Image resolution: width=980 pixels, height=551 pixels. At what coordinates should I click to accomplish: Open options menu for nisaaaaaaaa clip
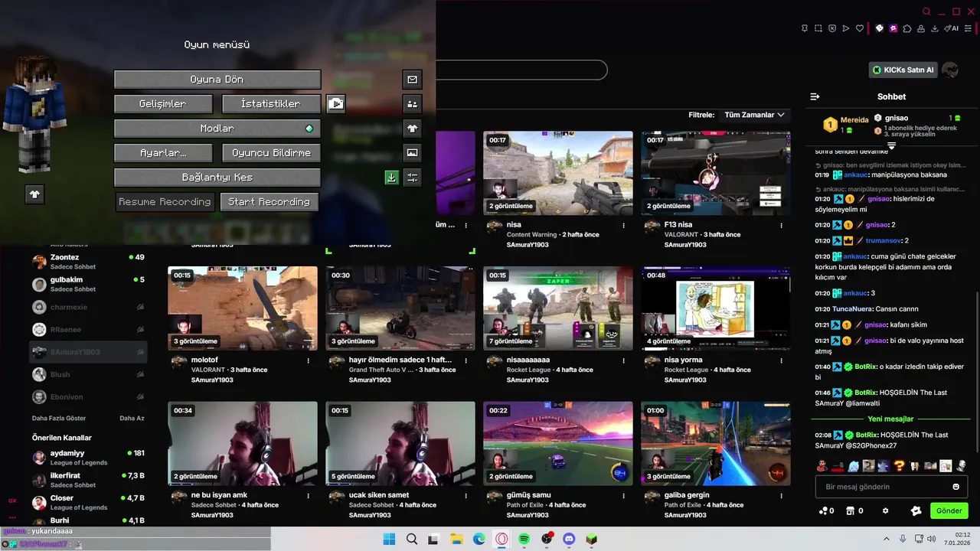click(624, 360)
